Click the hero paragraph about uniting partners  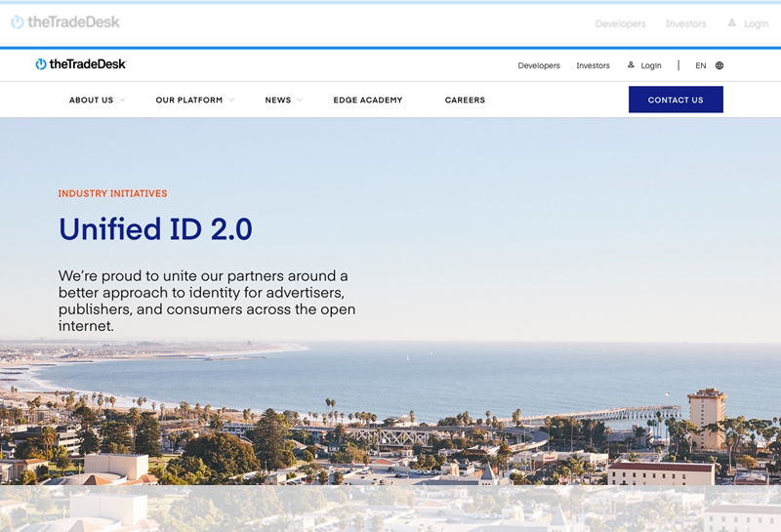207,301
